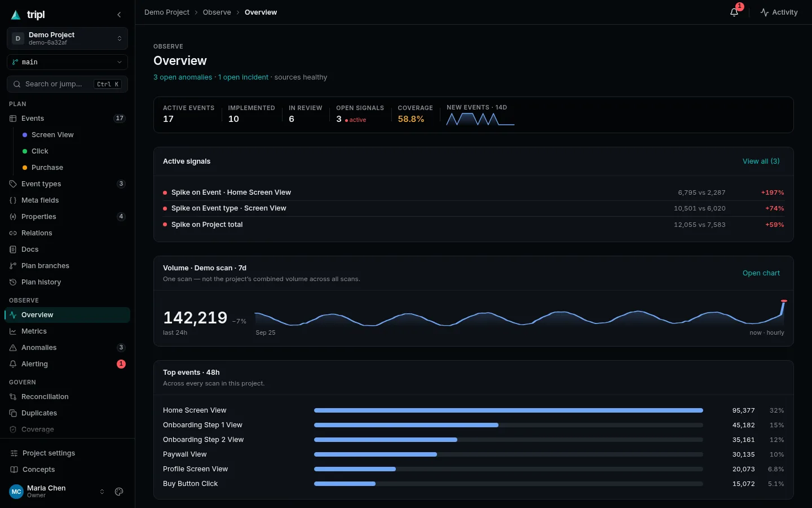Click the Coverage shield icon
This screenshot has width=812, height=508.
click(x=13, y=430)
